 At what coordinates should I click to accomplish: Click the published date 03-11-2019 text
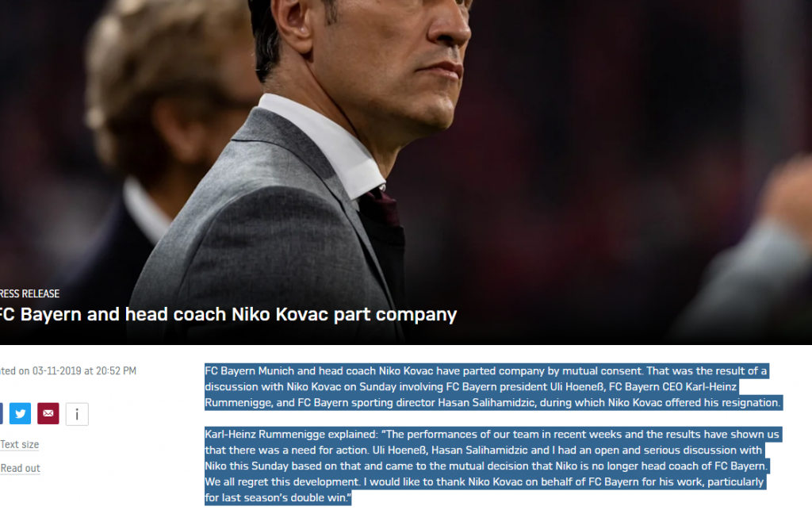click(57, 370)
